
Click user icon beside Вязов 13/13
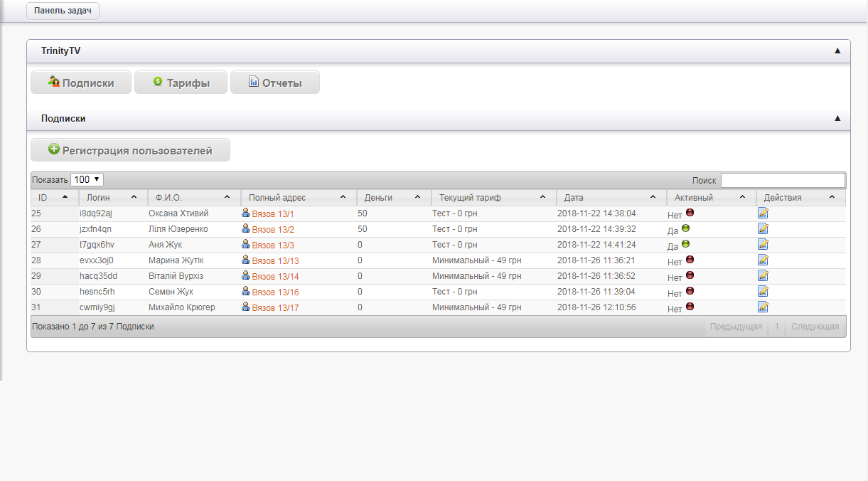click(246, 260)
